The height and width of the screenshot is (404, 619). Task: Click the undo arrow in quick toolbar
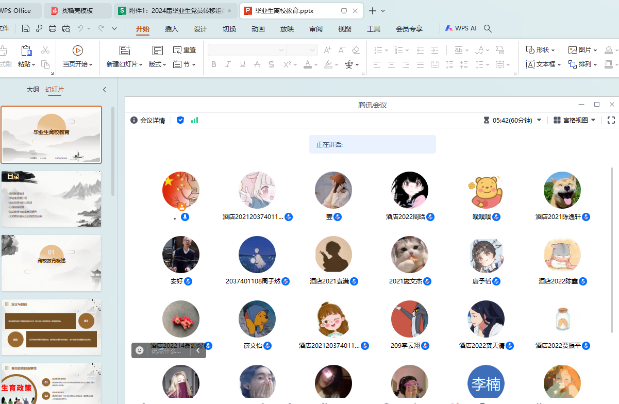coord(80,30)
